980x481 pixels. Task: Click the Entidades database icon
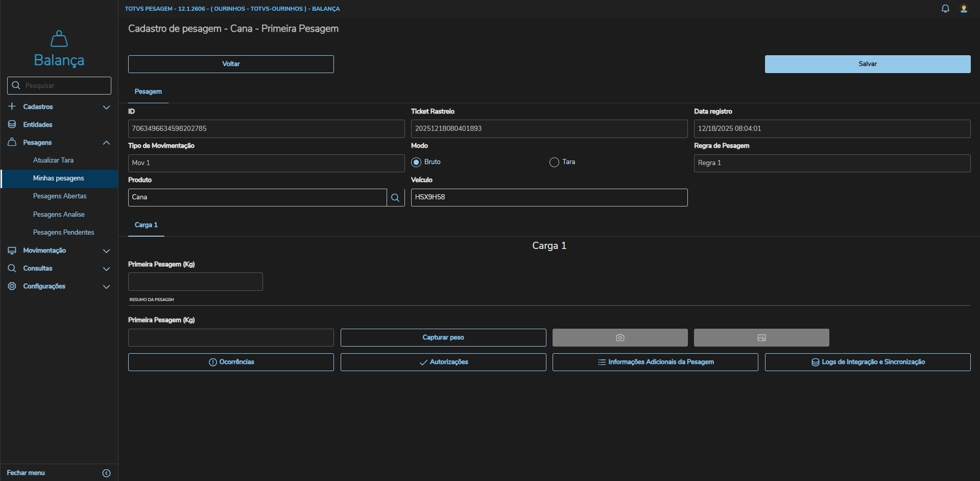(x=12, y=124)
